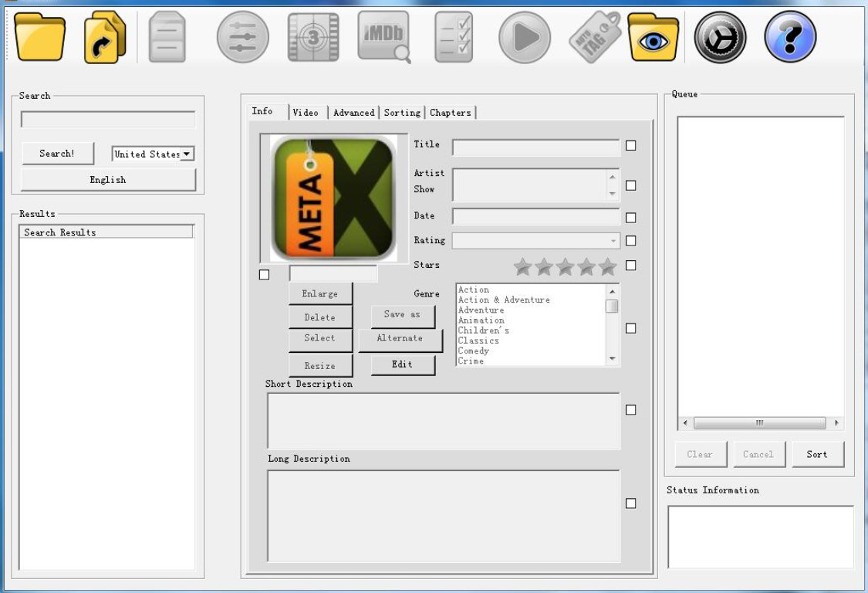Tick the Stars checkbox
Viewport: 868px width, 593px height.
click(x=630, y=266)
